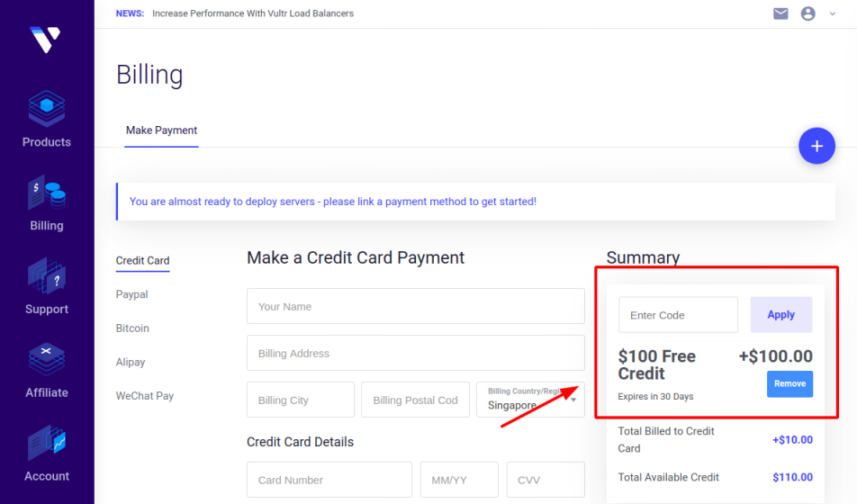
Task: Open the Billing Country/Region dropdown
Action: [x=530, y=400]
